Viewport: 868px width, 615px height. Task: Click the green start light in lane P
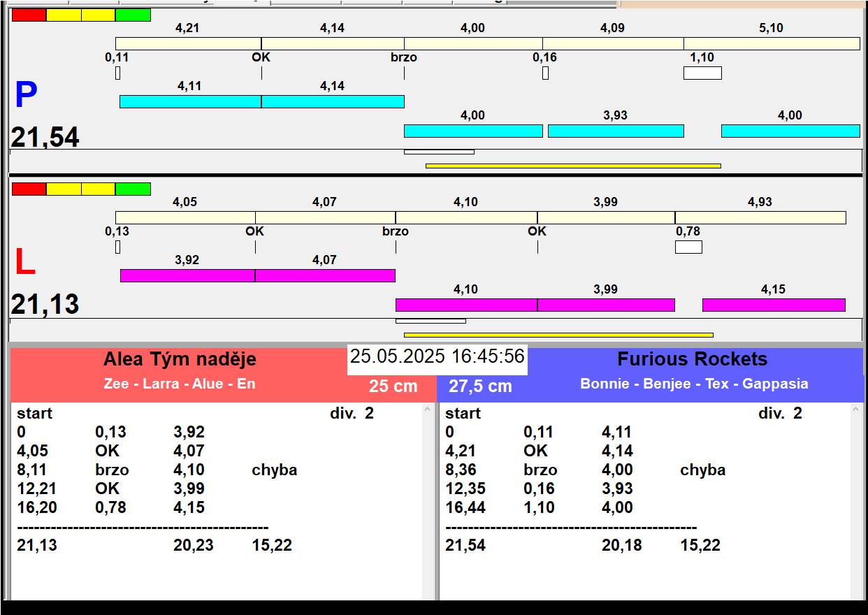[x=133, y=15]
